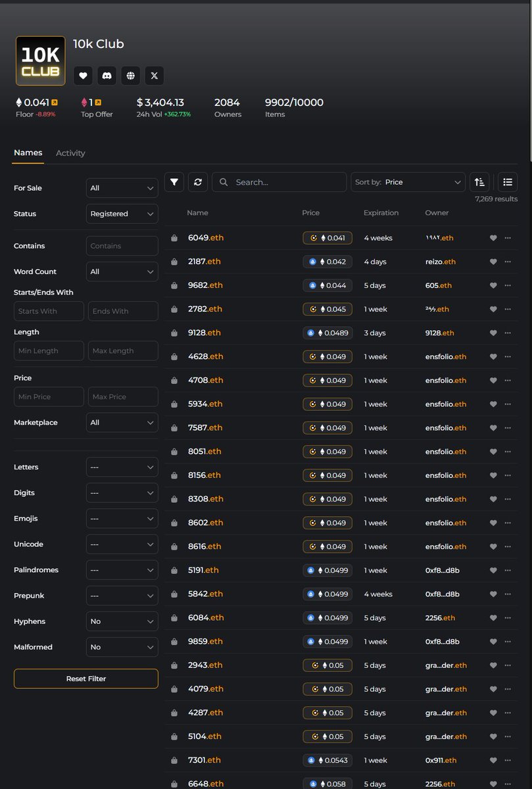532x789 pixels.
Task: Favorite the 5842.eth listing
Action: pos(493,594)
